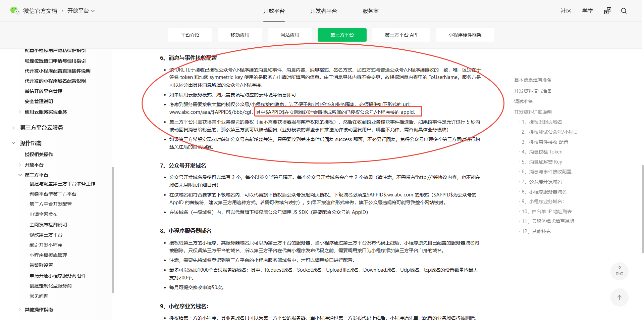The image size is (644, 320).
Task: Open 代开发的小程序域名配置说明 in sidebar
Action: point(55,81)
